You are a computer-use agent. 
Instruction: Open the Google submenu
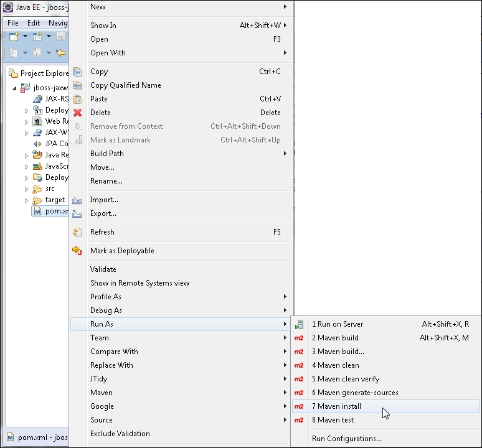click(181, 406)
